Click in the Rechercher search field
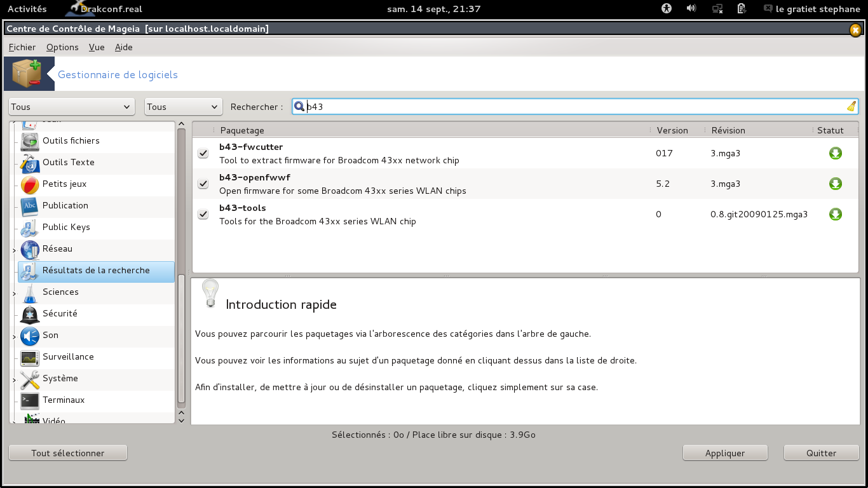The height and width of the screenshot is (488, 868). 575,107
